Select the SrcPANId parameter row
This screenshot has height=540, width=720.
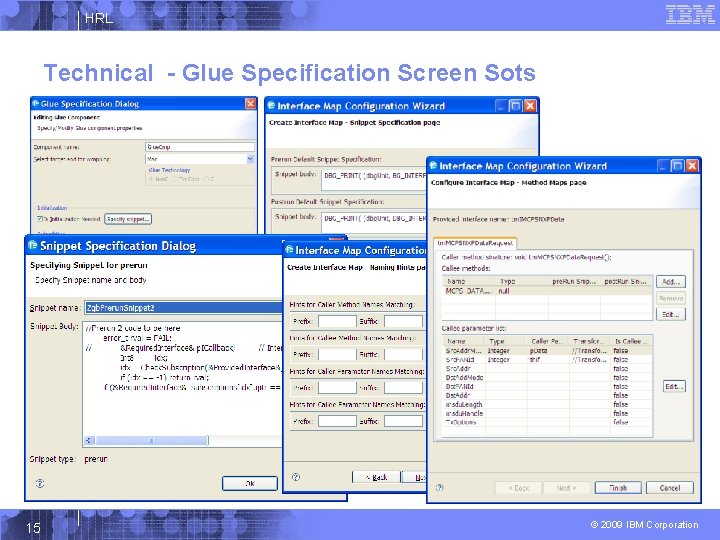[x=547, y=360]
